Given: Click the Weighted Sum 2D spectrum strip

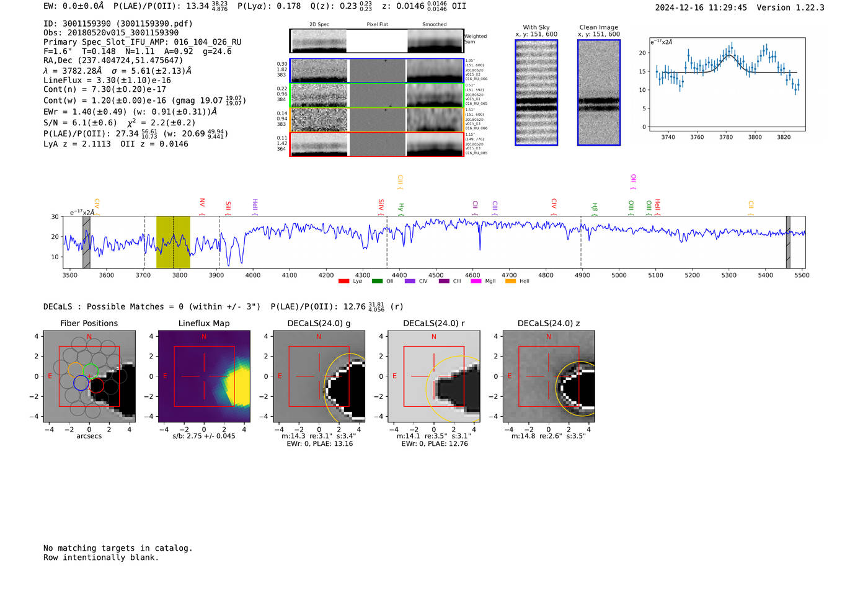Looking at the screenshot, I should [376, 41].
